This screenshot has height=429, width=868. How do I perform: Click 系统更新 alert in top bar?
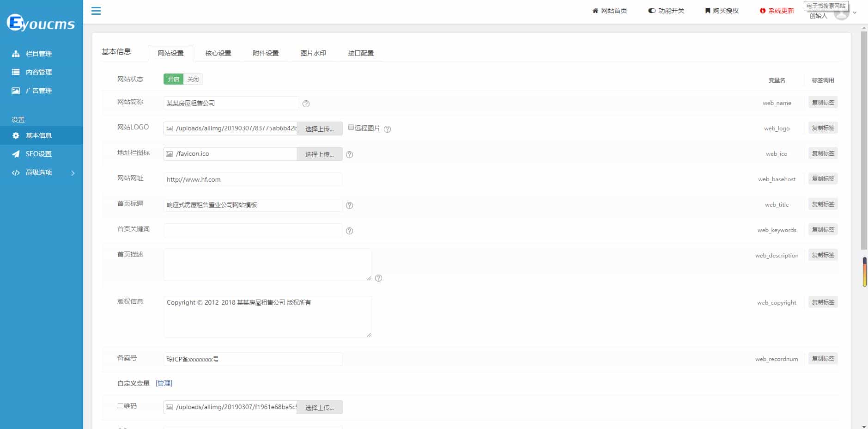click(x=777, y=11)
